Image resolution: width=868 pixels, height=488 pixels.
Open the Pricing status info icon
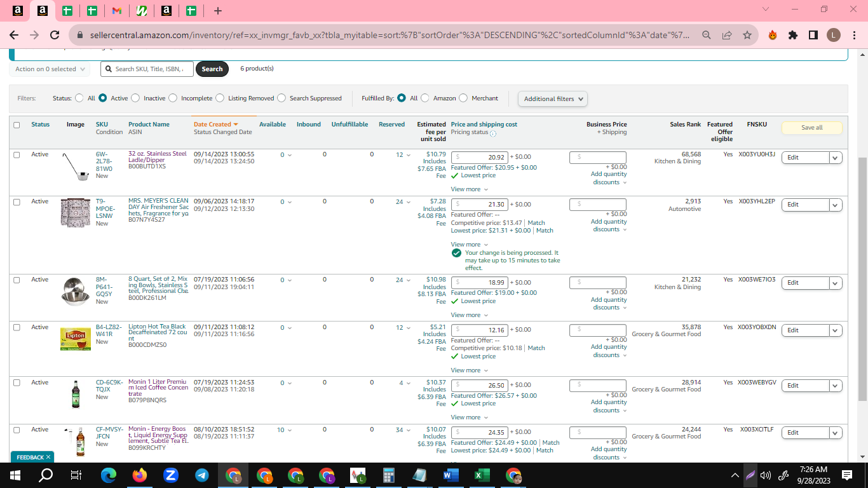pyautogui.click(x=493, y=133)
